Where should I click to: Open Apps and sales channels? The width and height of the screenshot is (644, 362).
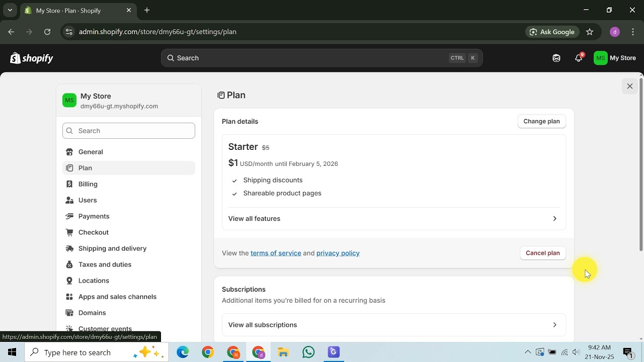click(129, 297)
